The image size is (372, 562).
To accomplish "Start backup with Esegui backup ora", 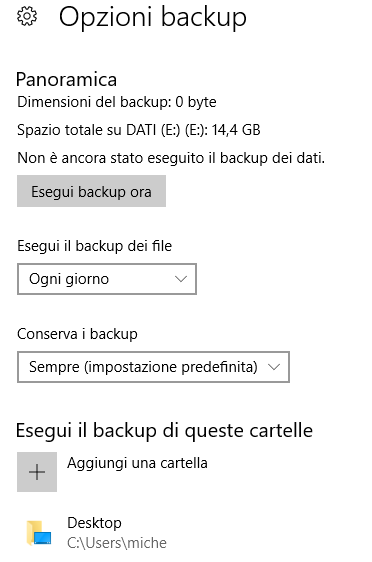I will click(91, 191).
